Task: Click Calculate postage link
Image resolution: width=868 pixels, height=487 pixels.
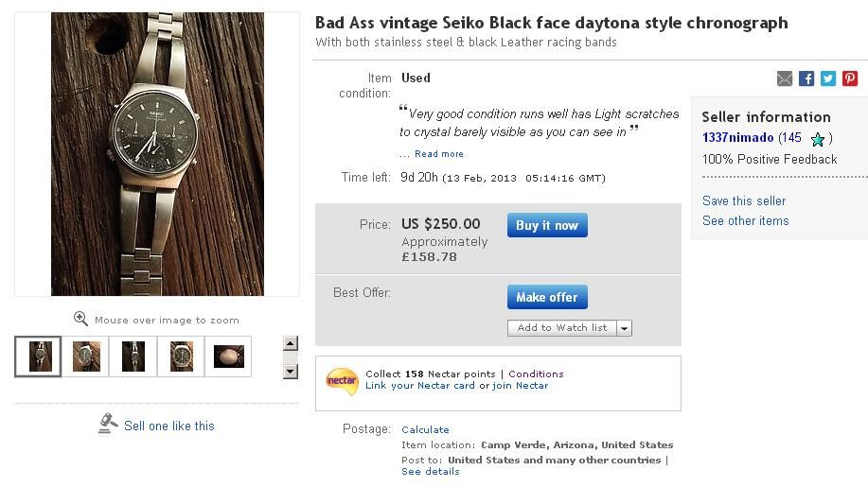Action: (x=425, y=429)
